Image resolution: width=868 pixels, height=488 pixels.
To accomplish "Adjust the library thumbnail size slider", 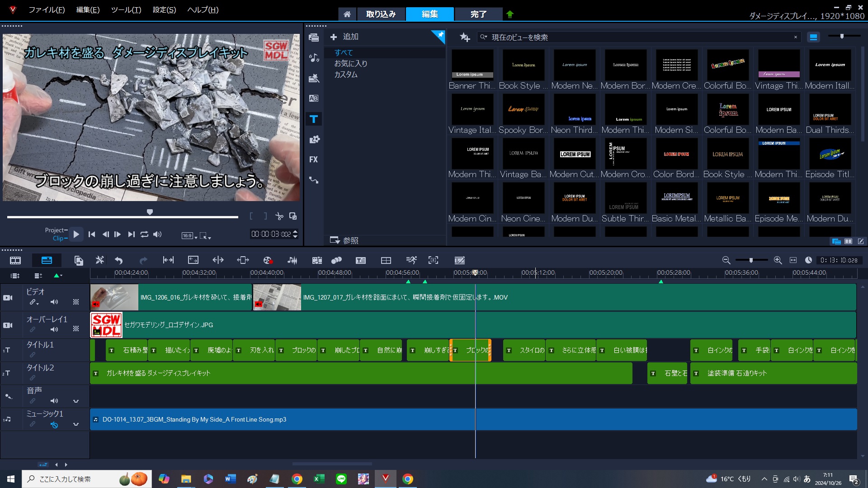I will coord(842,36).
